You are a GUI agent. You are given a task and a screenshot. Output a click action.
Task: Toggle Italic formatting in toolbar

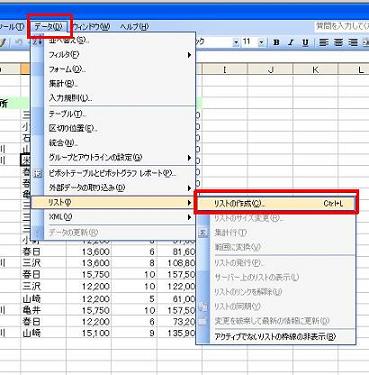coord(291,42)
